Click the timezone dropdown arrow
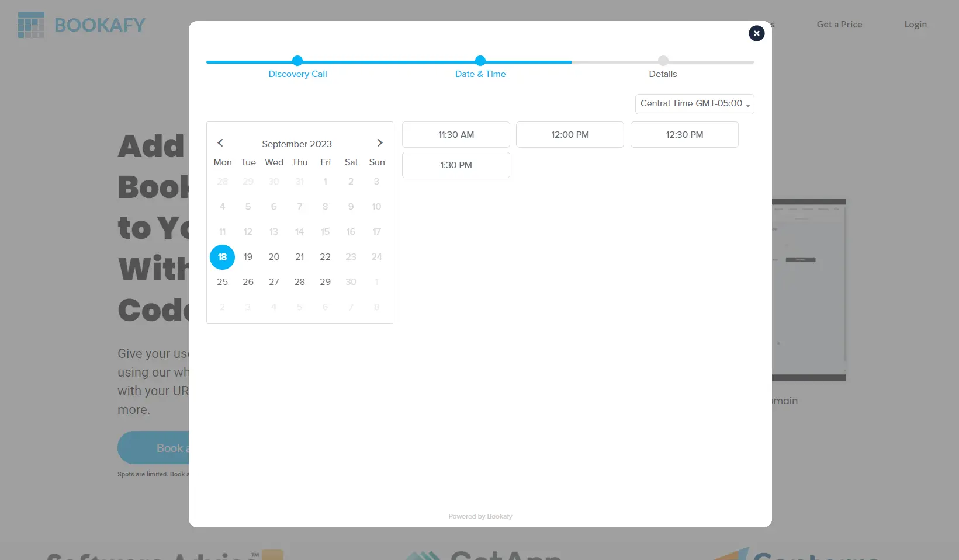 (x=748, y=105)
